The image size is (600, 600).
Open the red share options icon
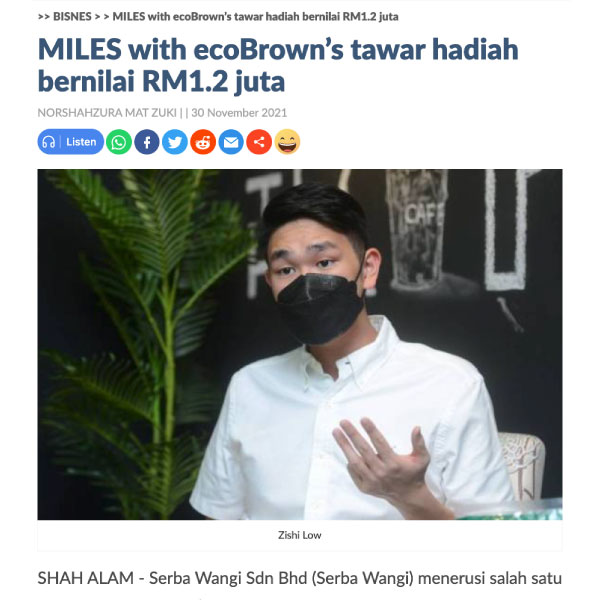(259, 142)
